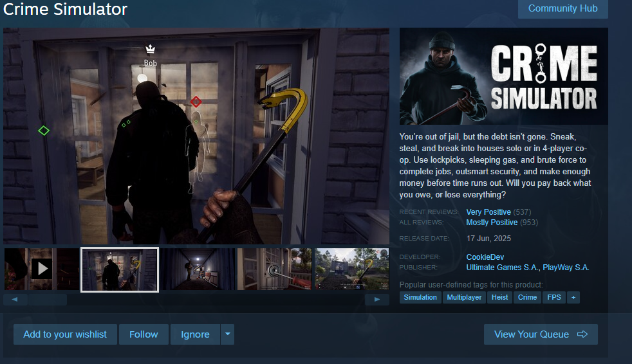Open the Community Hub

coord(562,8)
